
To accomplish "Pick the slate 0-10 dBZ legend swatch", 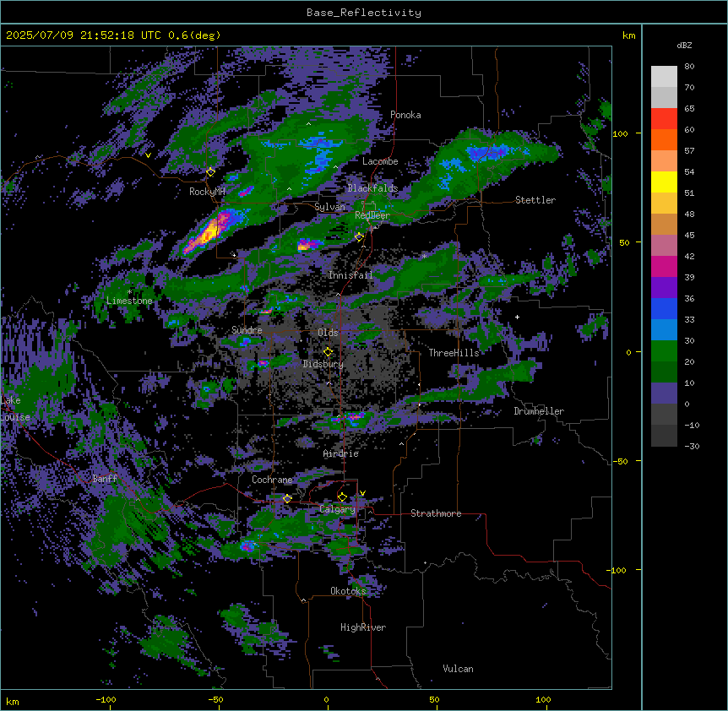I will pyautogui.click(x=664, y=393).
